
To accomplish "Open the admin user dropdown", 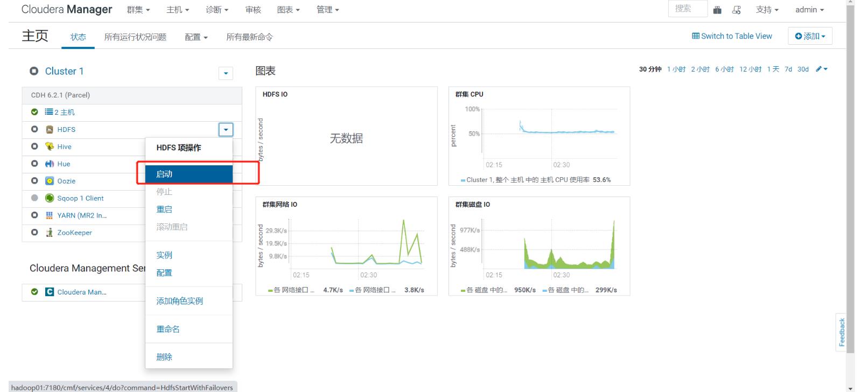I will coord(809,10).
